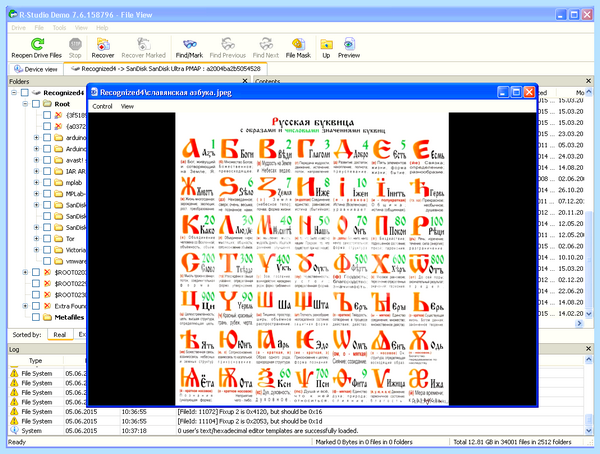Click the arduino folder icon
The image size is (600, 454).
58,137
